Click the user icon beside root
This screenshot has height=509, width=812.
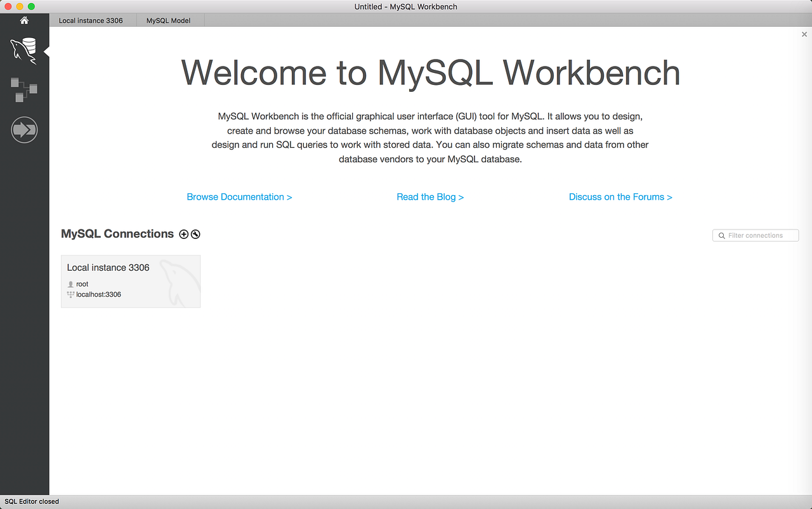72,284
